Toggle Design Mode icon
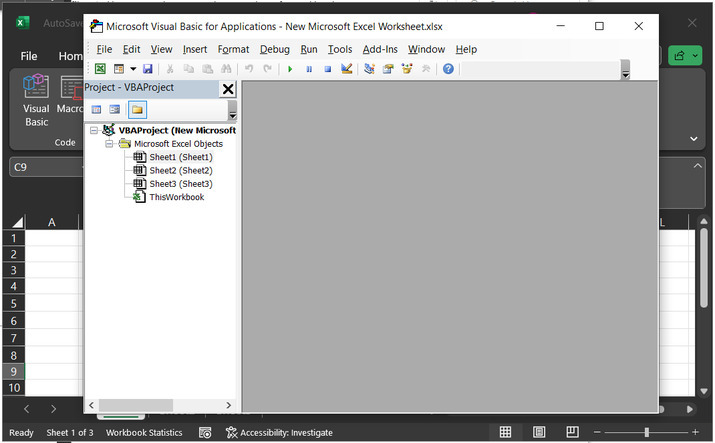 tap(347, 69)
